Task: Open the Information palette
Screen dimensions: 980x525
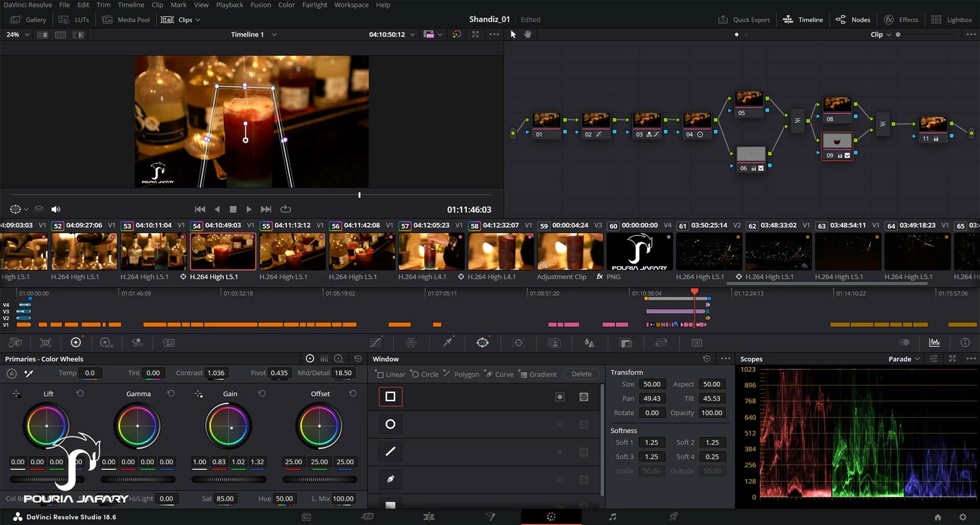Action: pyautogui.click(x=965, y=342)
